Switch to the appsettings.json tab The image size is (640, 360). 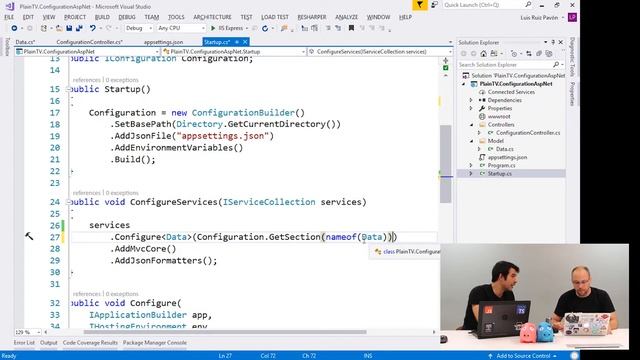163,42
